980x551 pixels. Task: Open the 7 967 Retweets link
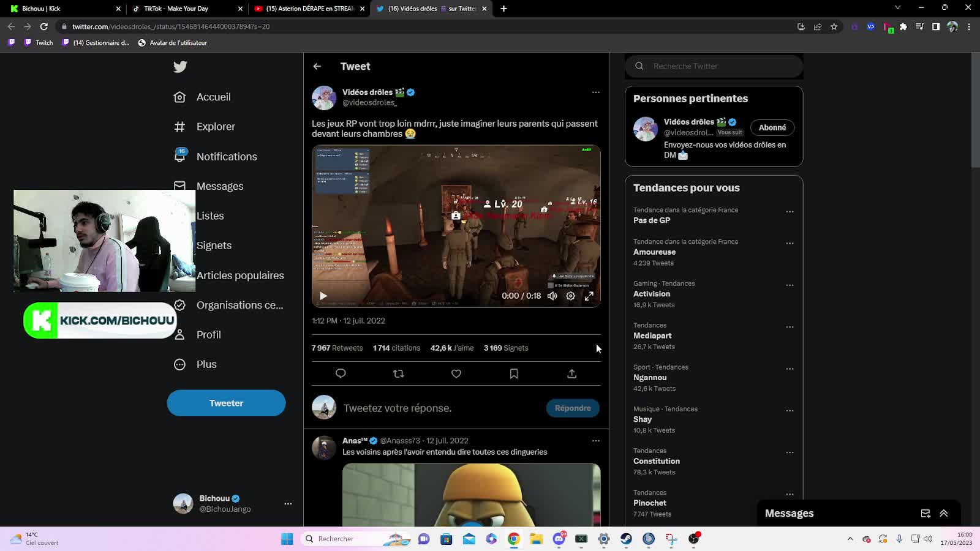[337, 348]
